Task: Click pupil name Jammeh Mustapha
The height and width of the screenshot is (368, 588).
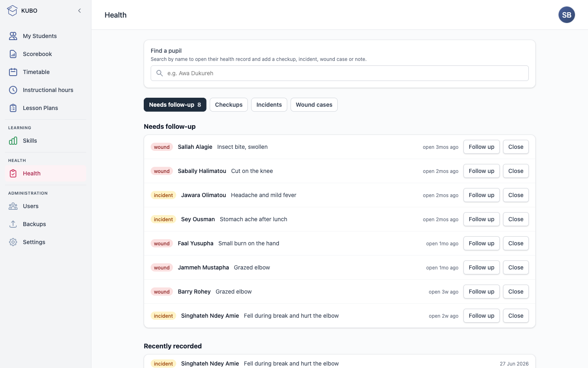Action: 203,267
